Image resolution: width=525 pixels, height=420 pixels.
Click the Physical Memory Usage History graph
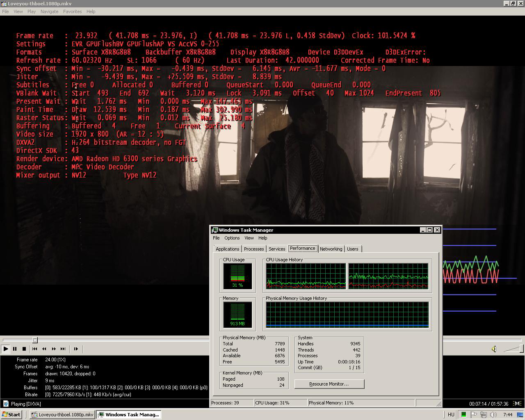tap(347, 315)
